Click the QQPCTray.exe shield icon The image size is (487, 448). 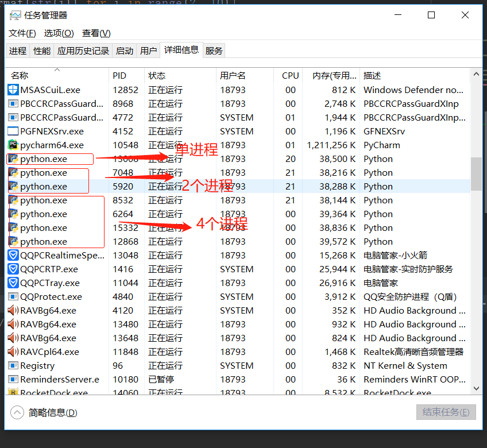[x=13, y=283]
